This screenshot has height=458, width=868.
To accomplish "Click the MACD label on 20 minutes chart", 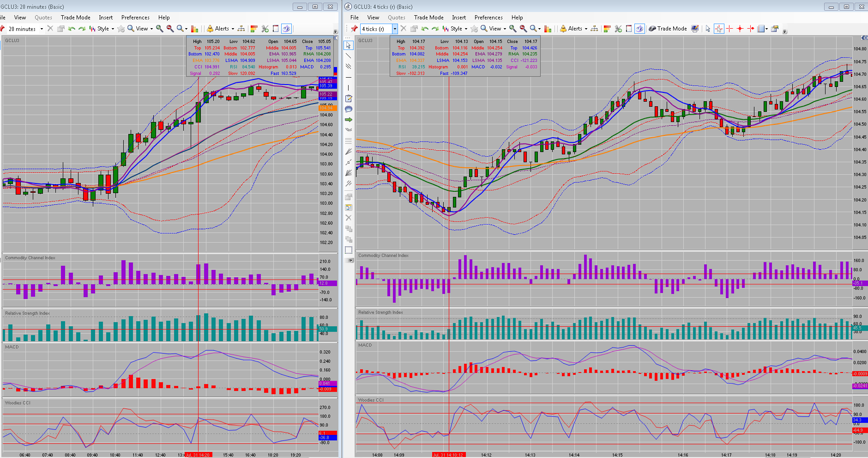I will 12,347.
